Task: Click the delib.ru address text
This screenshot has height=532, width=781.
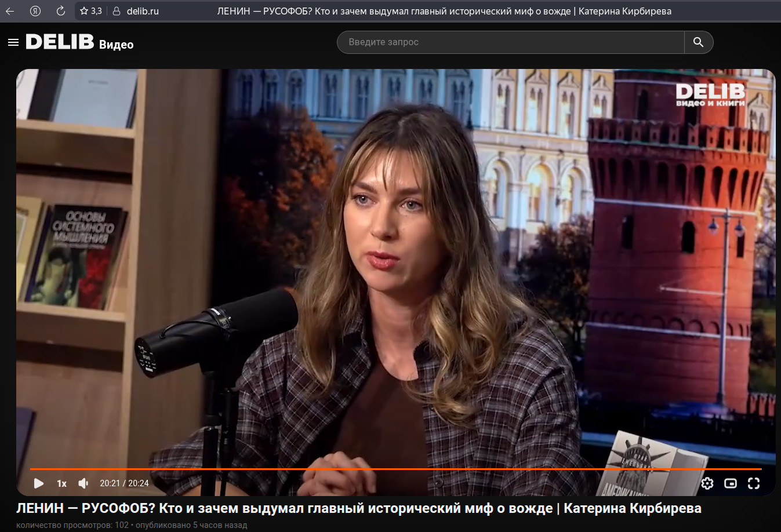Action: pos(143,11)
